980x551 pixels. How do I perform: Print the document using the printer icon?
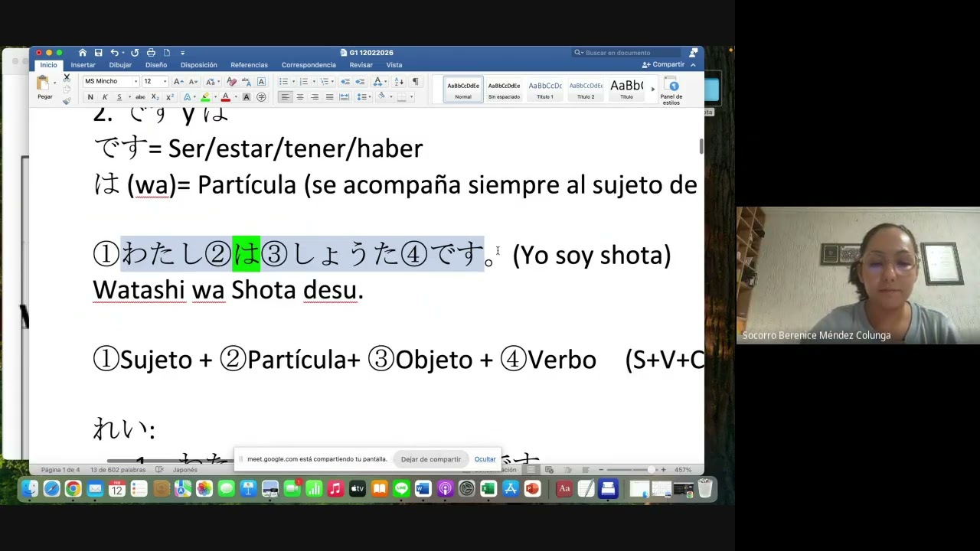point(151,53)
